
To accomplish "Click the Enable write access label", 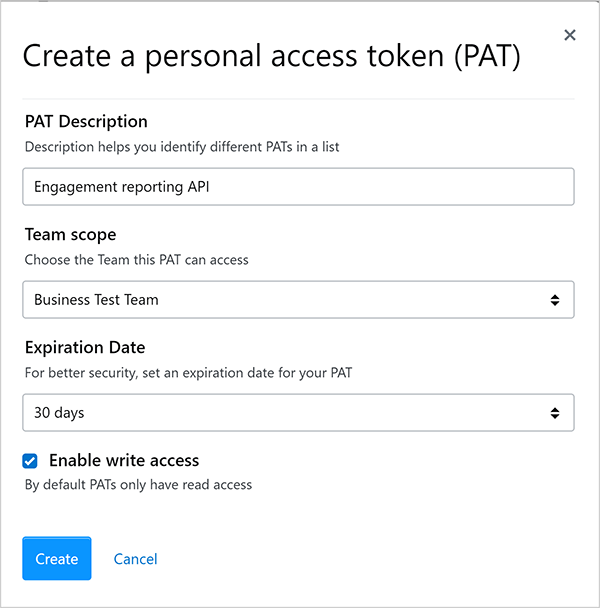I will pyautogui.click(x=124, y=461).
